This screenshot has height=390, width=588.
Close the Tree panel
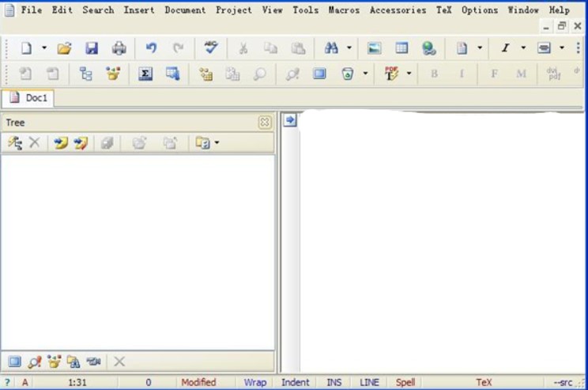pos(265,123)
